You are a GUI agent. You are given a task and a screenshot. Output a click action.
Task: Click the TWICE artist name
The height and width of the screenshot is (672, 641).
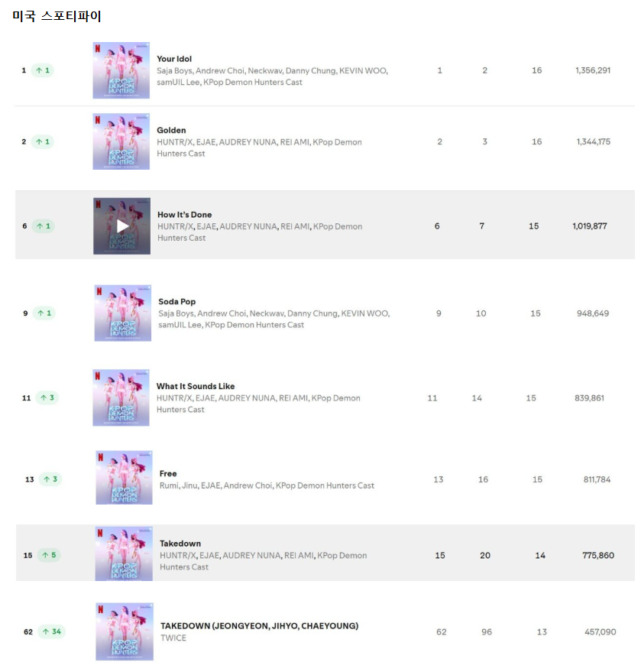click(x=173, y=638)
